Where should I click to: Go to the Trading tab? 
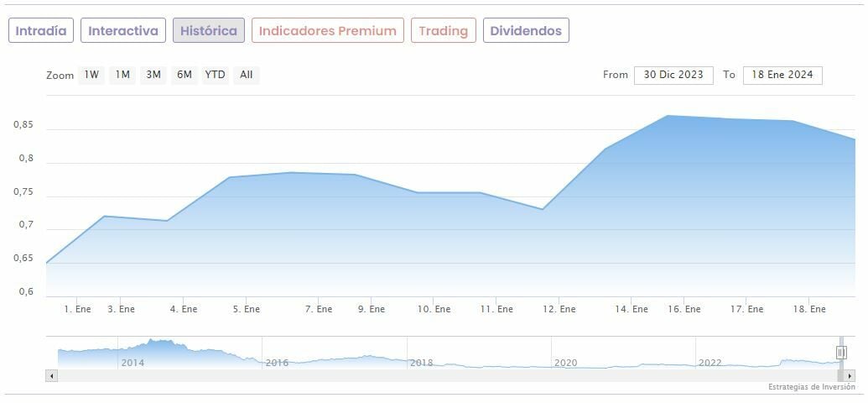pos(443,31)
